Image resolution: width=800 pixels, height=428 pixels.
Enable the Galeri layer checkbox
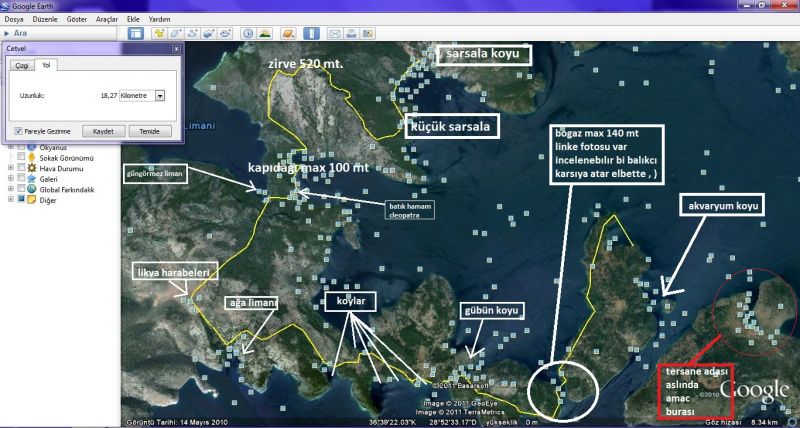[21, 179]
